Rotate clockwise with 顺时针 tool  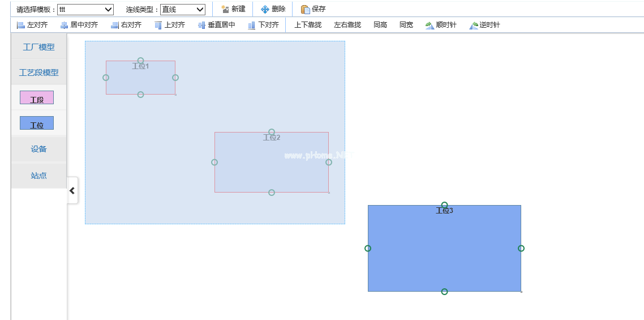point(441,25)
